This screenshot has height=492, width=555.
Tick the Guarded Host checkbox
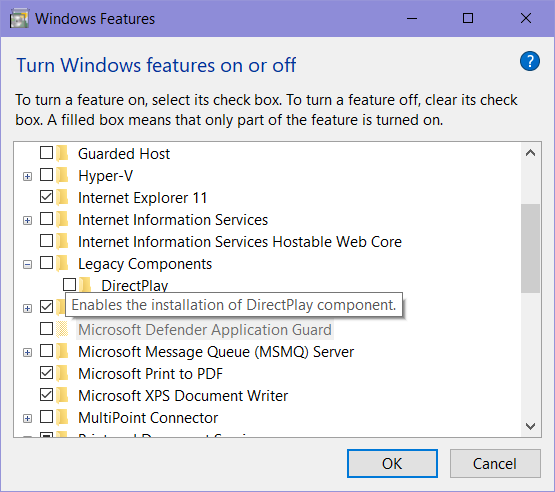coord(46,153)
